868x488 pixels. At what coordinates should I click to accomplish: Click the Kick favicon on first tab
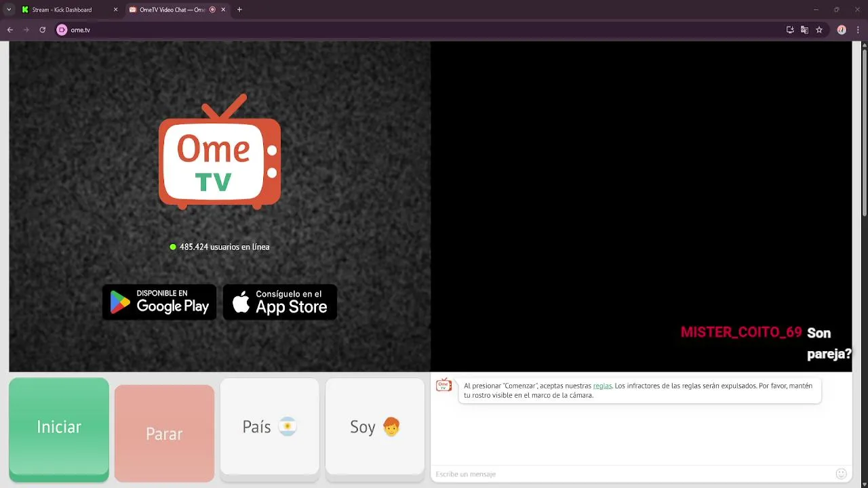[25, 9]
